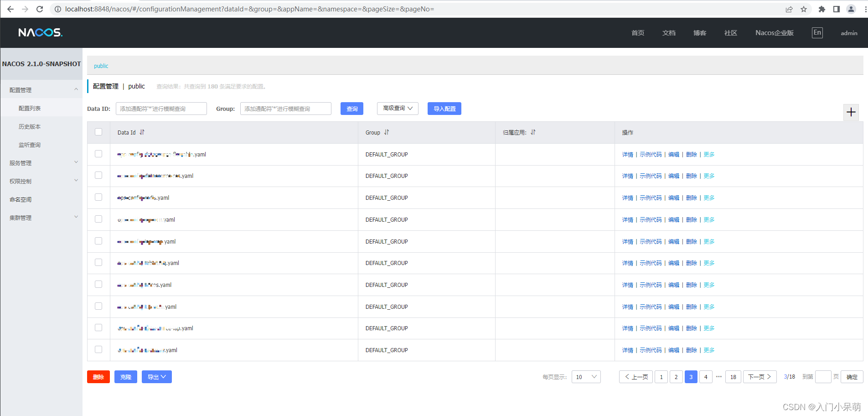Image resolution: width=868 pixels, height=416 pixels.
Task: Open 首页 in top navigation
Action: pos(638,33)
